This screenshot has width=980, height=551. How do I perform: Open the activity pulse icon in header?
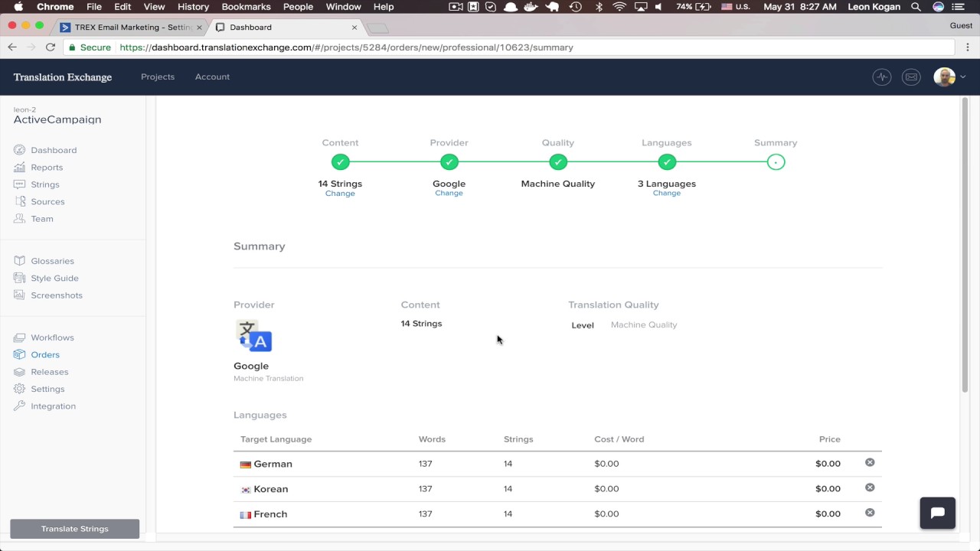tap(882, 77)
